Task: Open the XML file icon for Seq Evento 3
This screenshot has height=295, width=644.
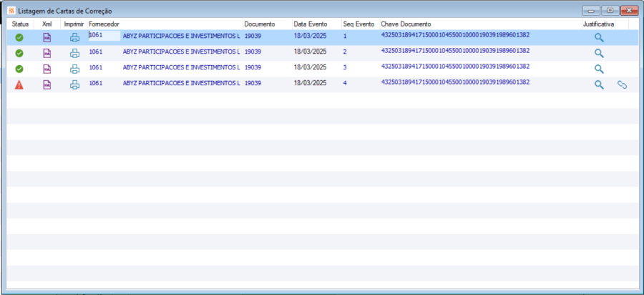Action: coord(47,69)
